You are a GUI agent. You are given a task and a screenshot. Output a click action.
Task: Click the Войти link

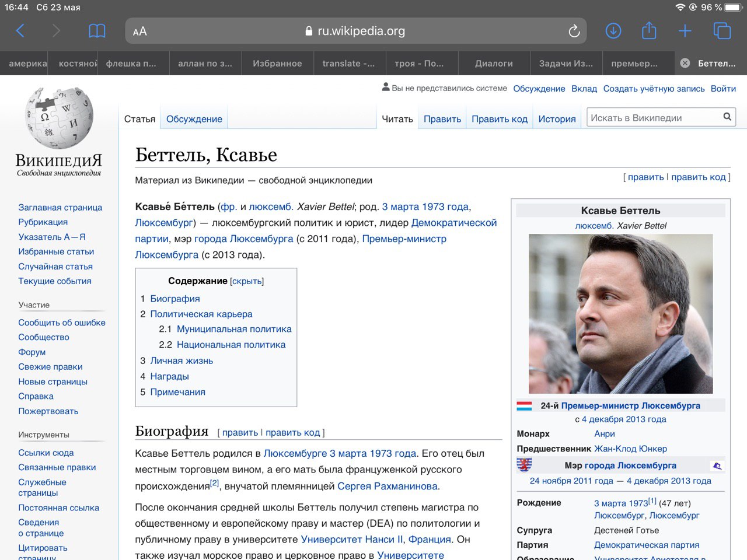click(723, 89)
